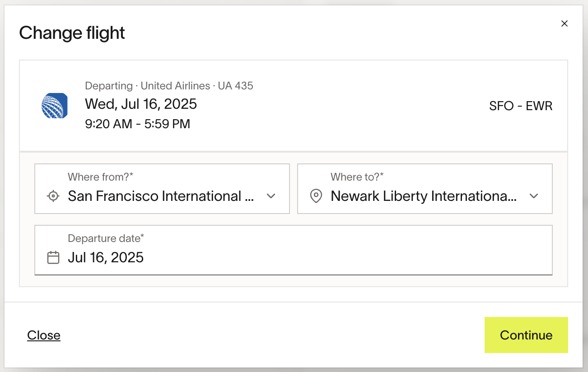Click the crosshair location icon in Where from
The width and height of the screenshot is (588, 372).
(x=53, y=196)
